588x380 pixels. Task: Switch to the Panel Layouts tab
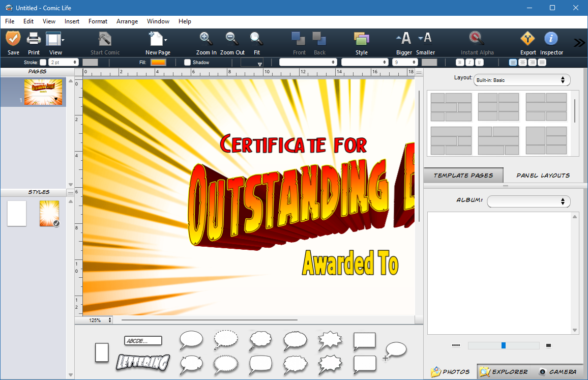point(543,175)
